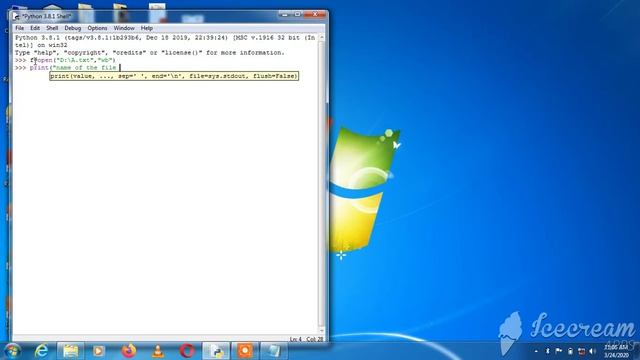Click the Python 3.8.1 version banner text
Screen dimensions: 640x360
click(x=165, y=41)
